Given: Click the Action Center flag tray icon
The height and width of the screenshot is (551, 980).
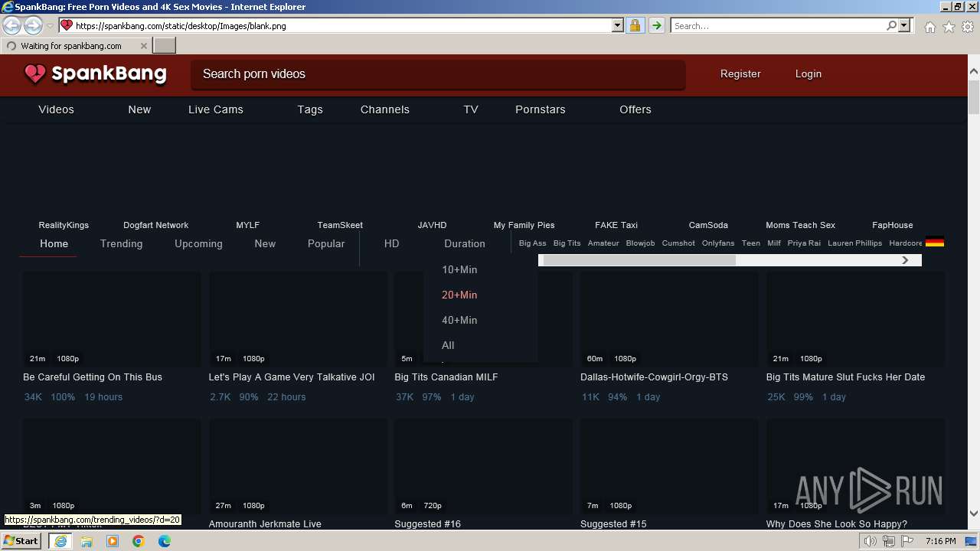Looking at the screenshot, I should pyautogui.click(x=907, y=541).
